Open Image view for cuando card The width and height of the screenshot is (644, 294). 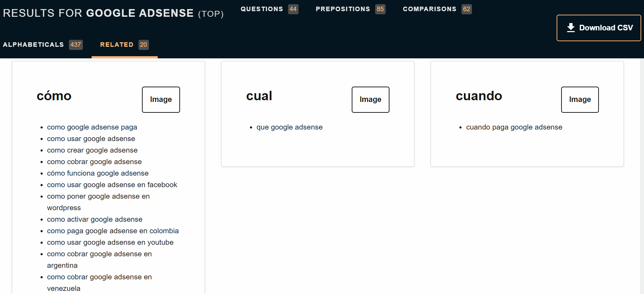tap(580, 100)
